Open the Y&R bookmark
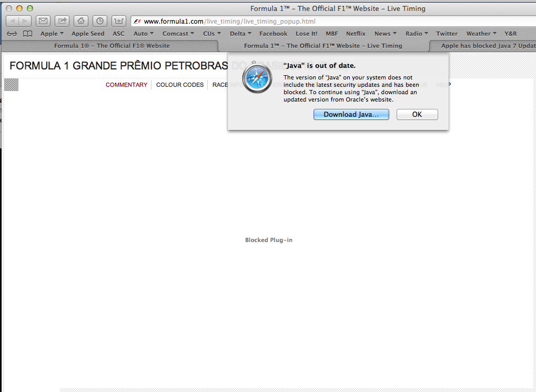The width and height of the screenshot is (536, 392). click(x=511, y=34)
